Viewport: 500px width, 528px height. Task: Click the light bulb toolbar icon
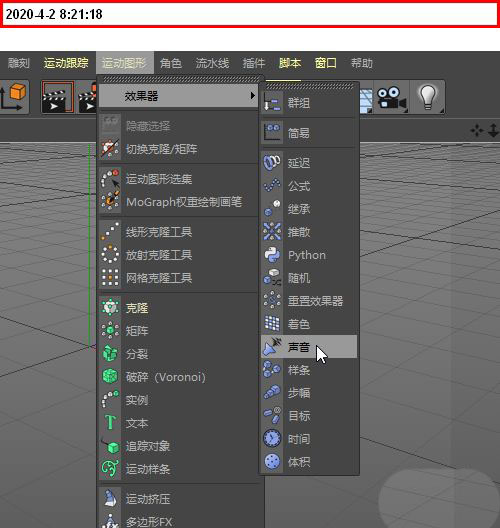pyautogui.click(x=427, y=98)
